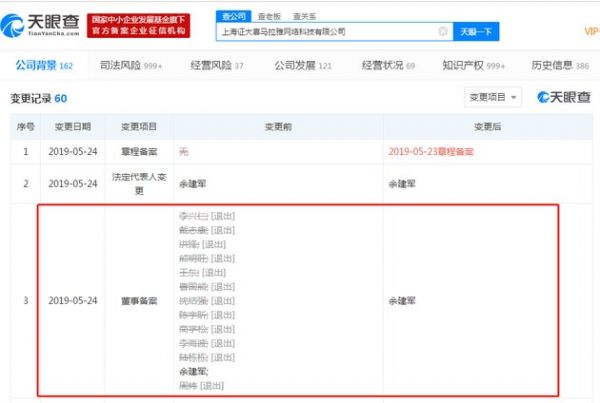
Task: Select the 查公司 search tab
Action: pos(231,16)
